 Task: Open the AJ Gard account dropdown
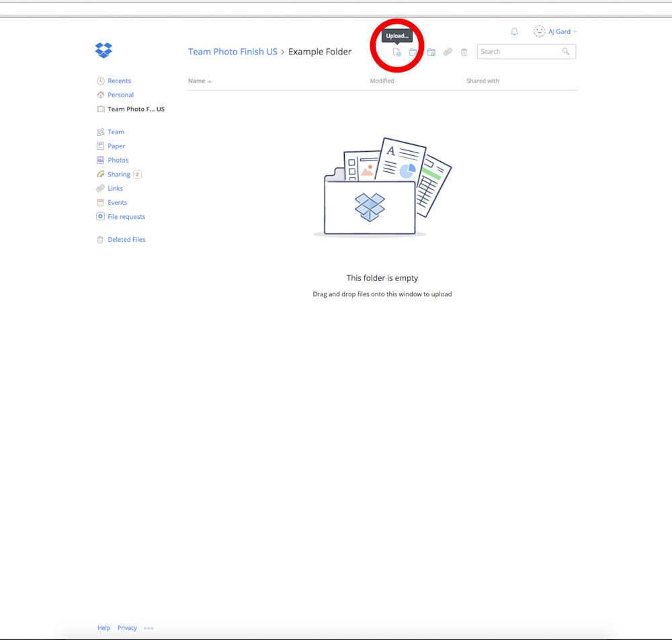click(x=556, y=32)
